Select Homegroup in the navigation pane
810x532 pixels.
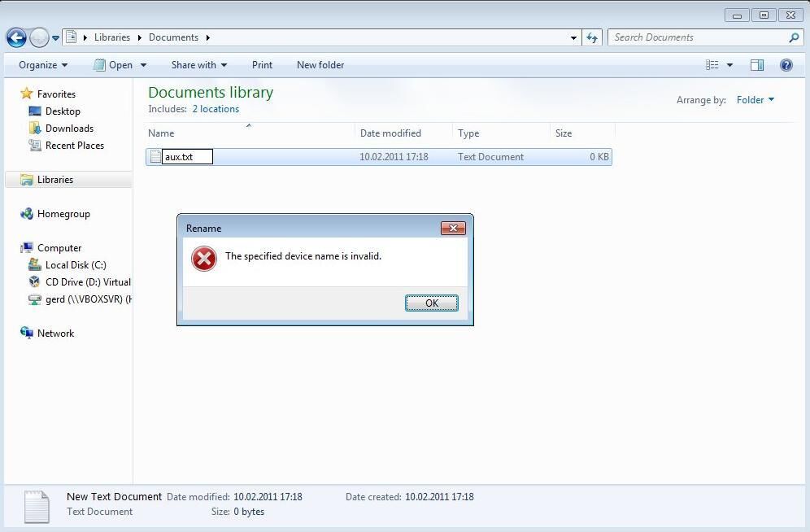coord(63,214)
